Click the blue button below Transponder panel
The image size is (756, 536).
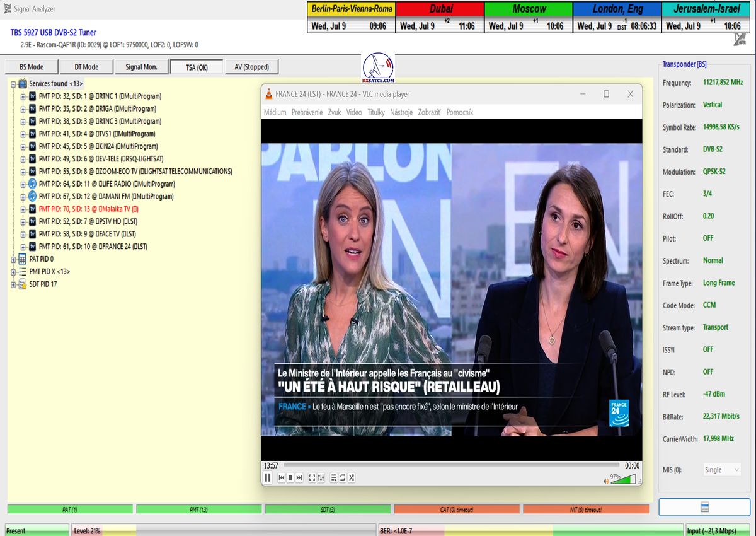704,507
